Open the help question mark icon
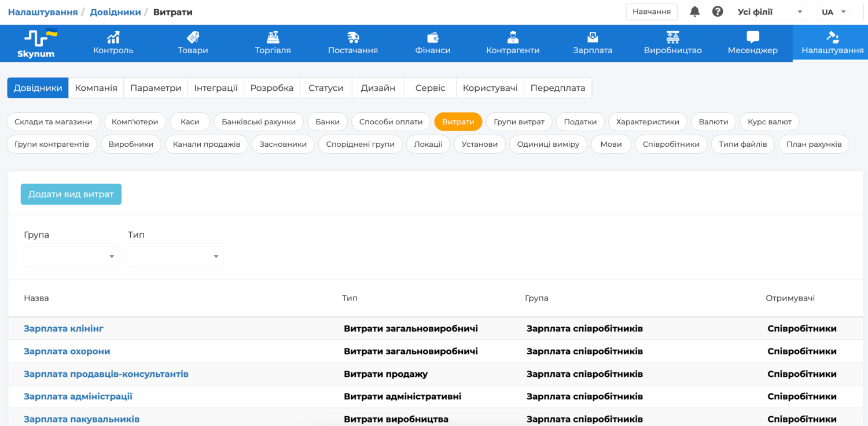868x426 pixels. click(718, 12)
